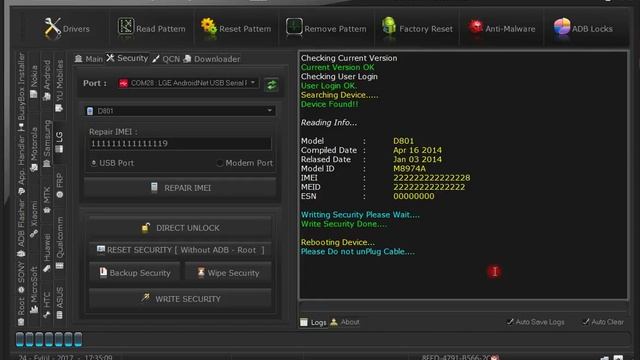Click the Backup Security button

click(x=135, y=273)
